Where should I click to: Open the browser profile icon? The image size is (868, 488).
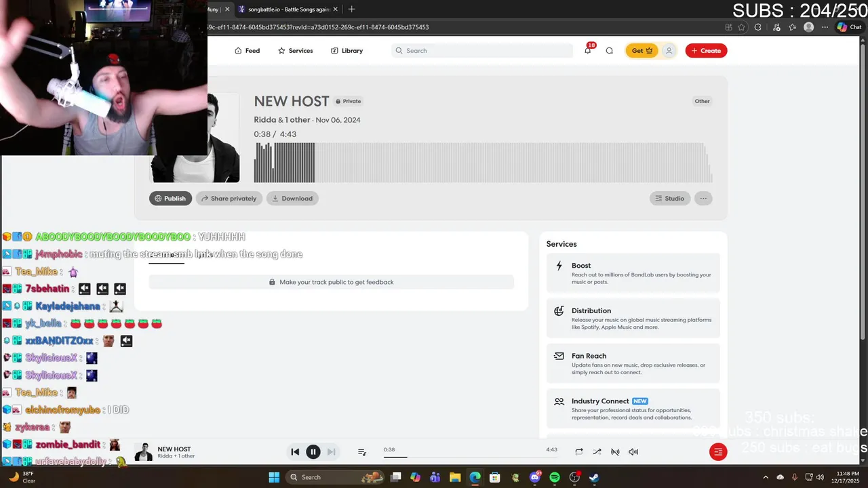pyautogui.click(x=808, y=27)
